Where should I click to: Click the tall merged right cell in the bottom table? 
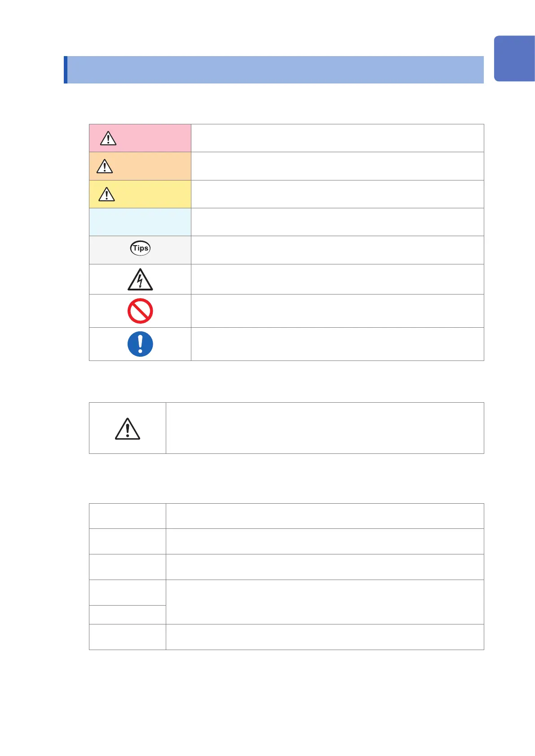(x=324, y=602)
